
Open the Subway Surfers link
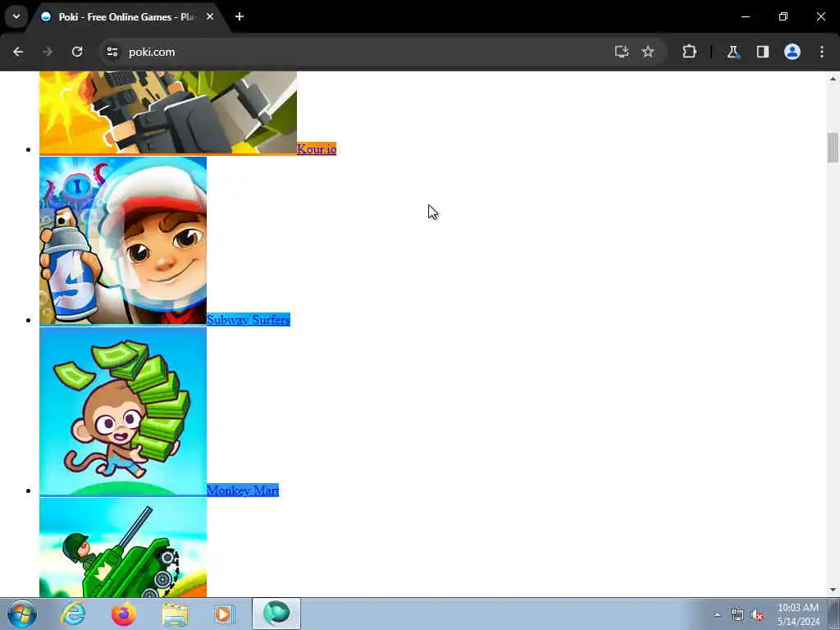249,320
